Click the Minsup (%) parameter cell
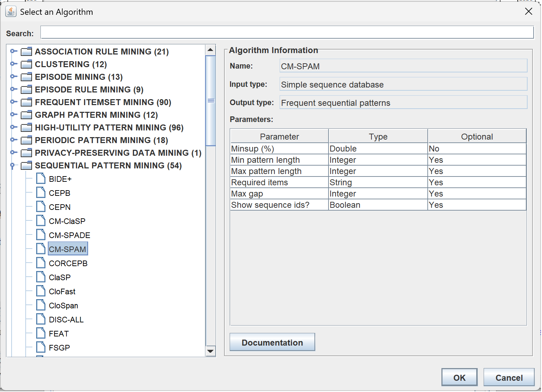 [x=279, y=149]
